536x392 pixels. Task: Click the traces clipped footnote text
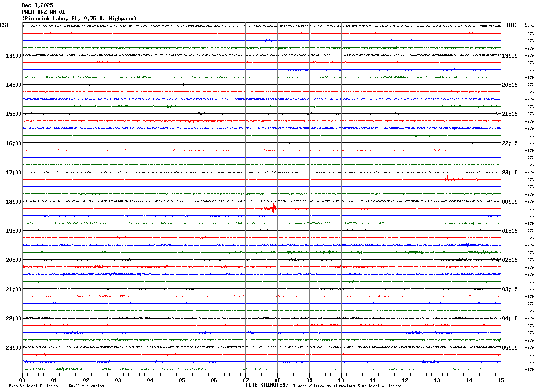pos(347,386)
